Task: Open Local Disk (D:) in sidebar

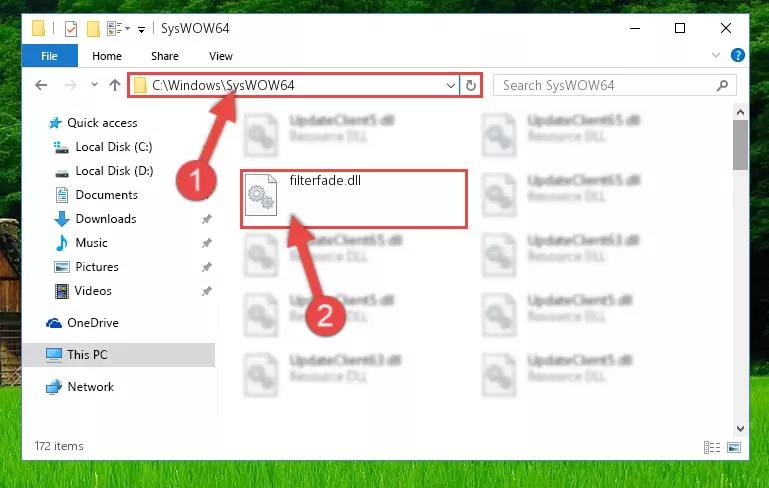Action: click(114, 171)
